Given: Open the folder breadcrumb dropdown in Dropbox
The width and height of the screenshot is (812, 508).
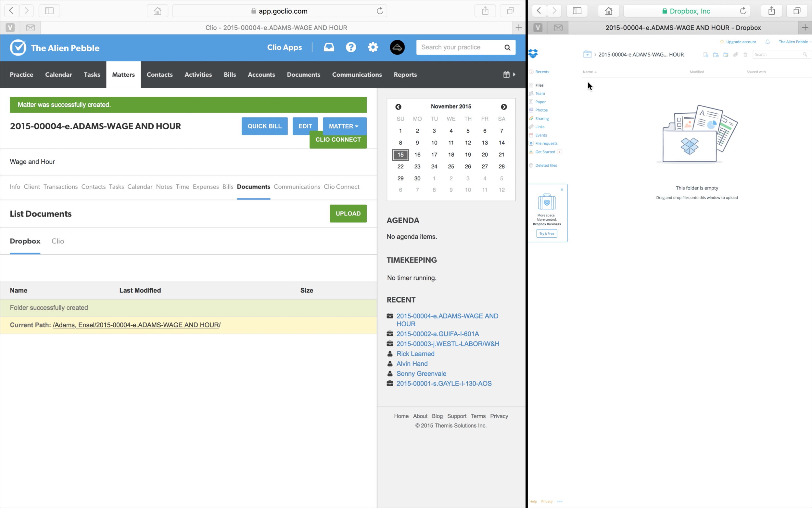Looking at the screenshot, I should (x=587, y=54).
